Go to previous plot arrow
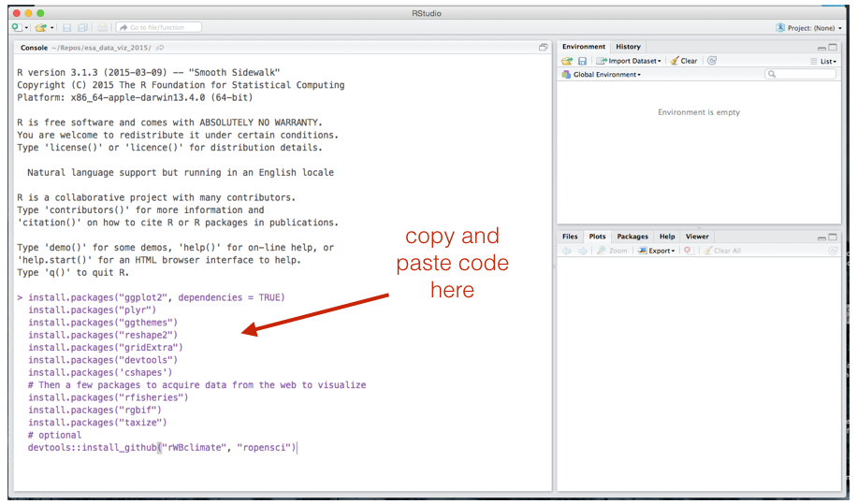The image size is (857, 504). [x=567, y=251]
